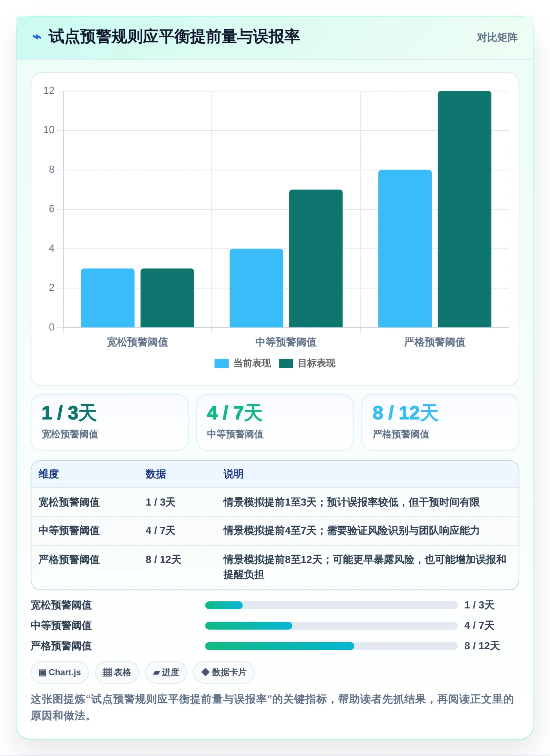The height and width of the screenshot is (756, 550).
Task: Click the 说明 column header
Action: pyautogui.click(x=234, y=474)
